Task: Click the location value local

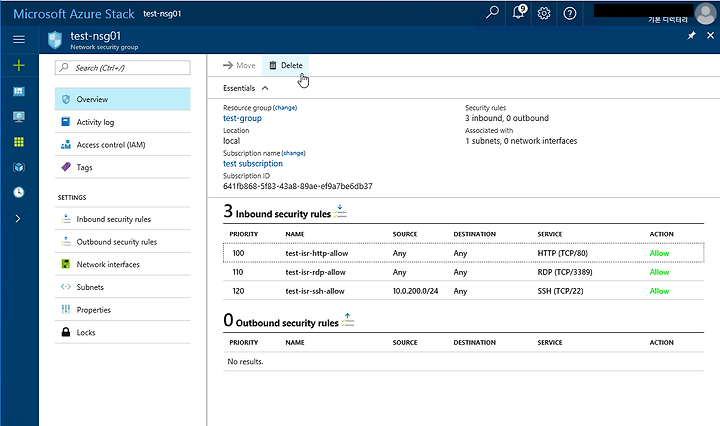Action: point(231,141)
